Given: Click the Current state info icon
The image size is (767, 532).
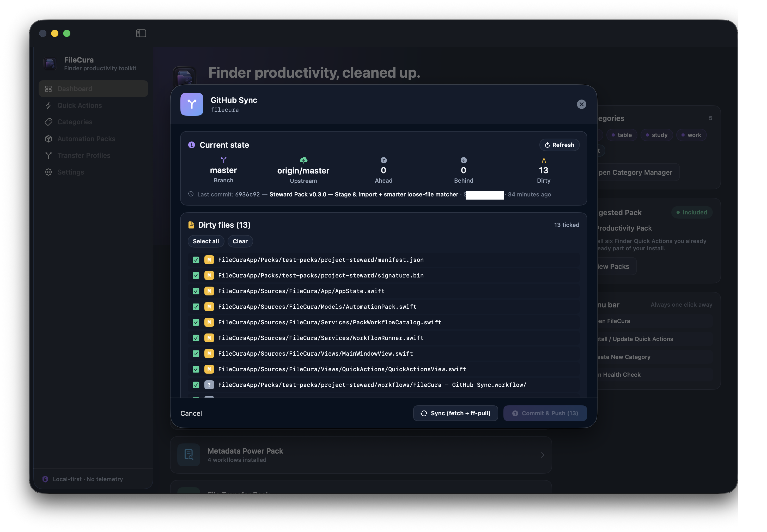Looking at the screenshot, I should click(191, 145).
